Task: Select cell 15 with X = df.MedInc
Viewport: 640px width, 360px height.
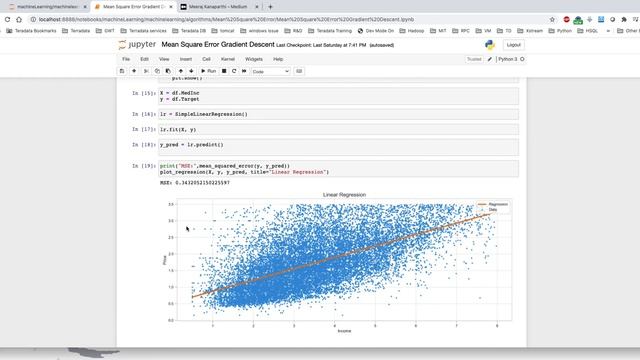Action: pyautogui.click(x=338, y=96)
